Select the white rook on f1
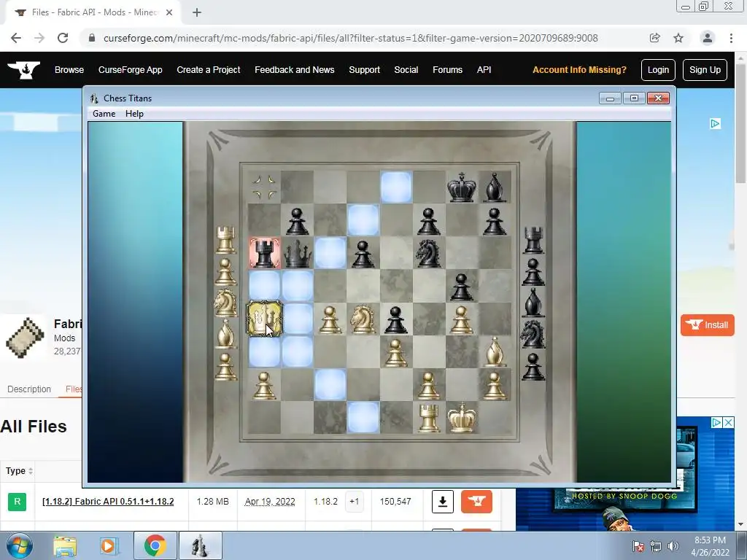Screen dimensions: 747x560 pos(428,417)
